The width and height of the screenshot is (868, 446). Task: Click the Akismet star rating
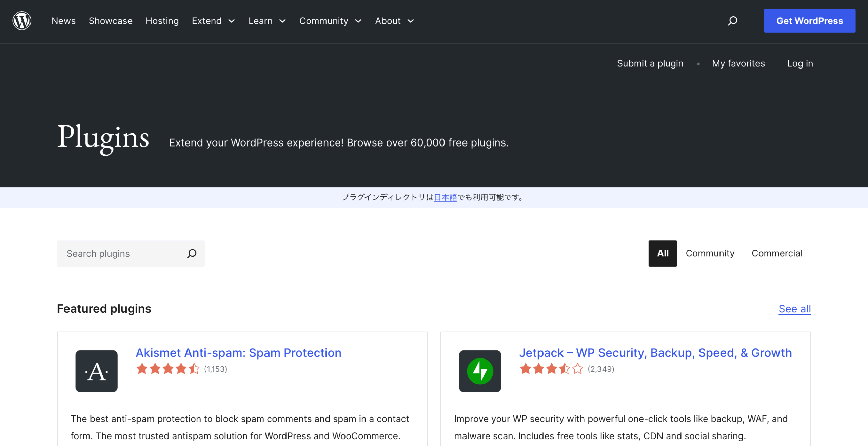tap(168, 369)
